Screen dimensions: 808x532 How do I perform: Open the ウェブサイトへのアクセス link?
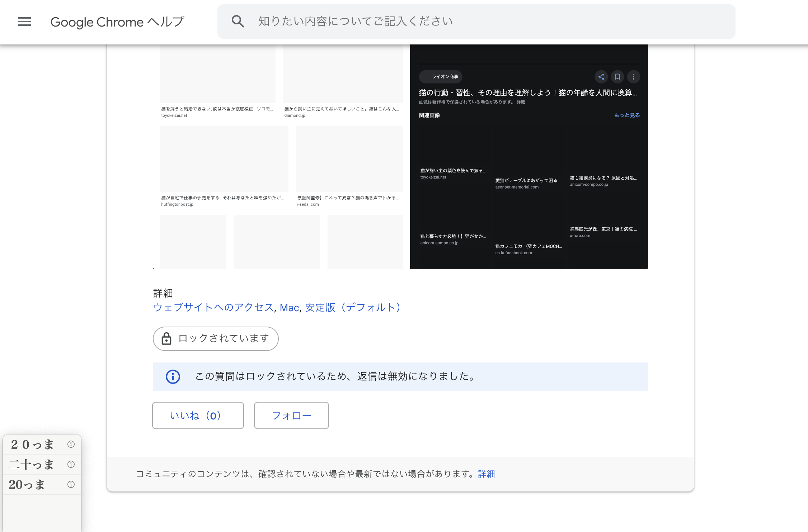click(213, 308)
